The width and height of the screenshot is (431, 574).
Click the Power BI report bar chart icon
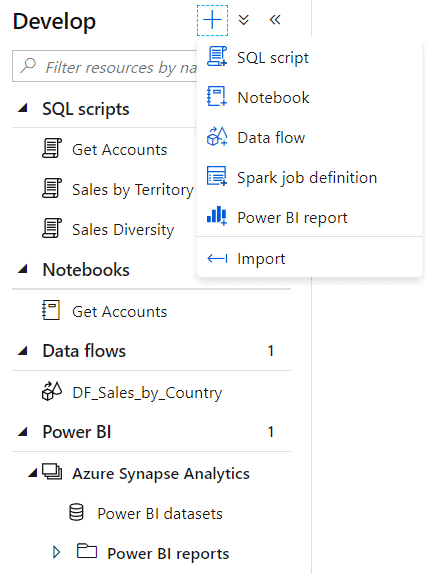tap(217, 216)
